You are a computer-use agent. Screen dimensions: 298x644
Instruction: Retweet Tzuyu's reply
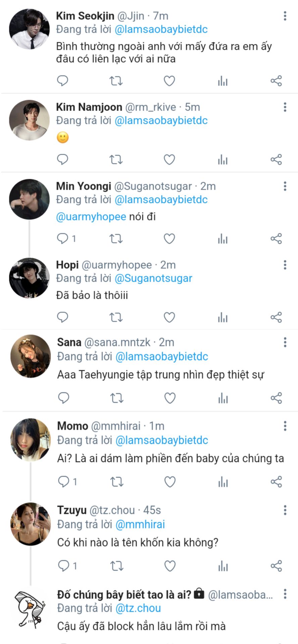click(x=117, y=566)
